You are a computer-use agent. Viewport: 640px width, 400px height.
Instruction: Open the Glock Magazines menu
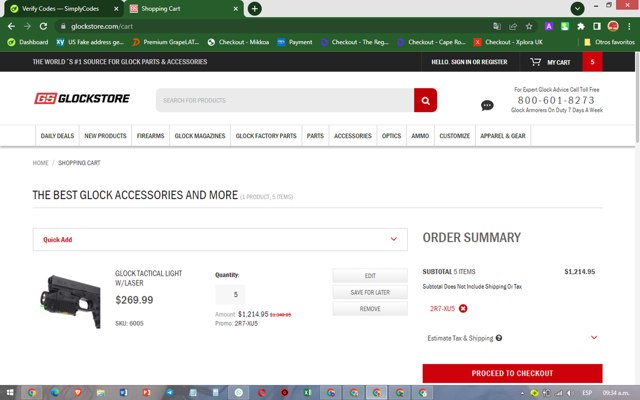[x=200, y=136]
